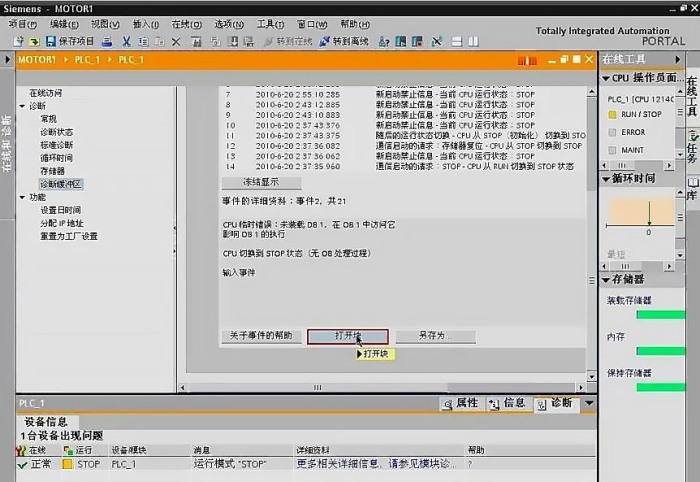700x482 pixels.
Task: Expand the left project tree panel arrow
Action: click(x=7, y=59)
